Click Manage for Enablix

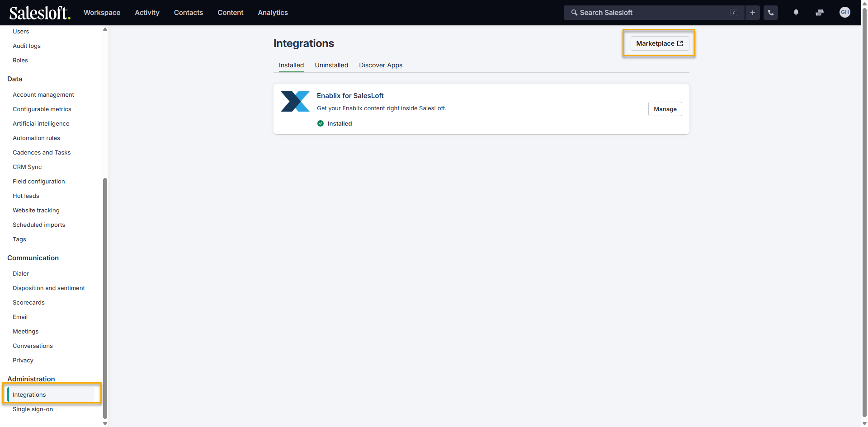[665, 109]
